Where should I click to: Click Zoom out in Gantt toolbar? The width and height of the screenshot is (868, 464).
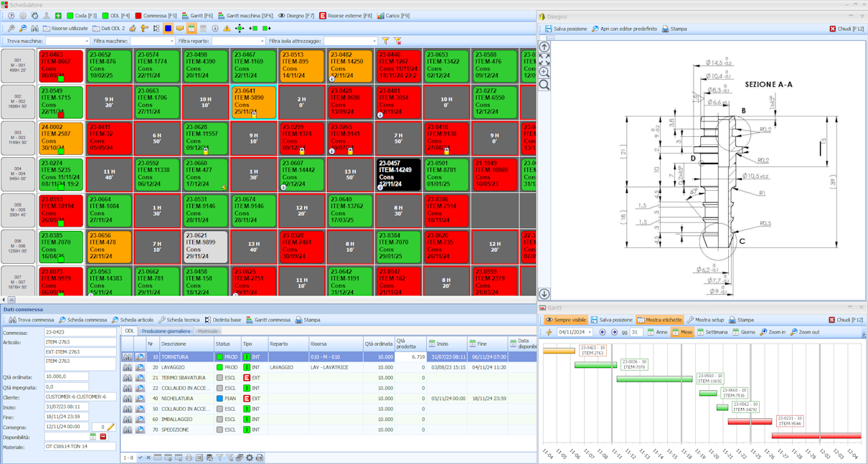pyautogui.click(x=806, y=332)
